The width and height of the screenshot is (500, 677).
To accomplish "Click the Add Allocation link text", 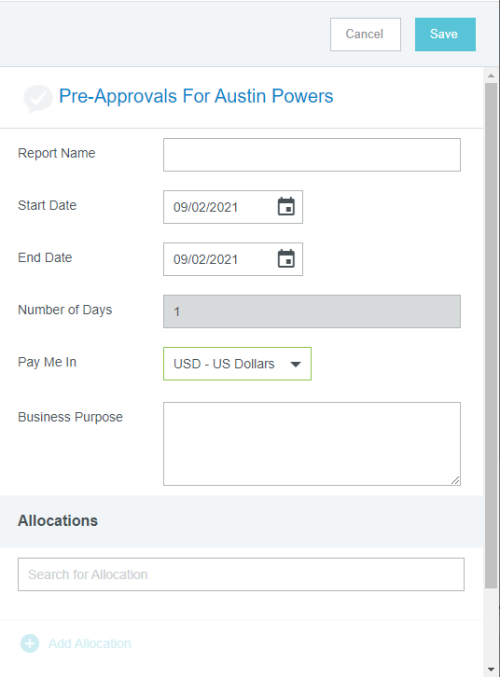I will click(89, 643).
